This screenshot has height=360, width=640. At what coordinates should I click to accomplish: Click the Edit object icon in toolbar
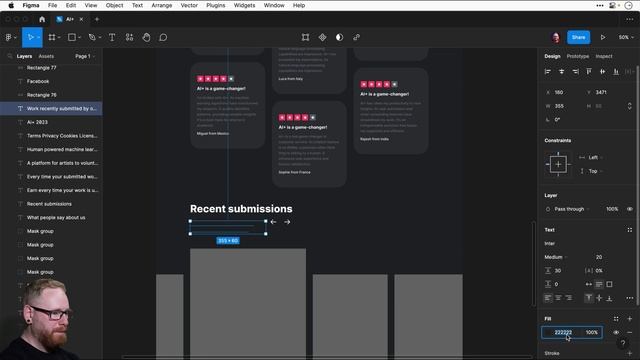coord(305,38)
